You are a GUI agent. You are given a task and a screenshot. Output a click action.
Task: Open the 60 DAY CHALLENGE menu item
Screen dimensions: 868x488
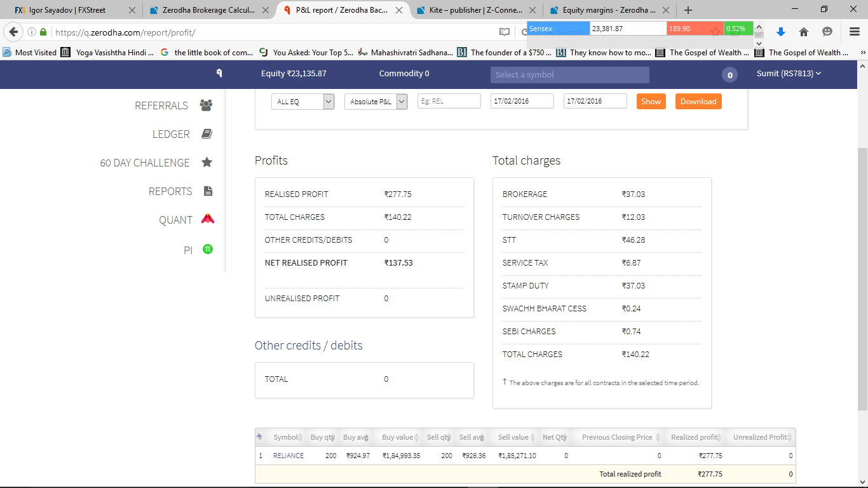coord(145,163)
